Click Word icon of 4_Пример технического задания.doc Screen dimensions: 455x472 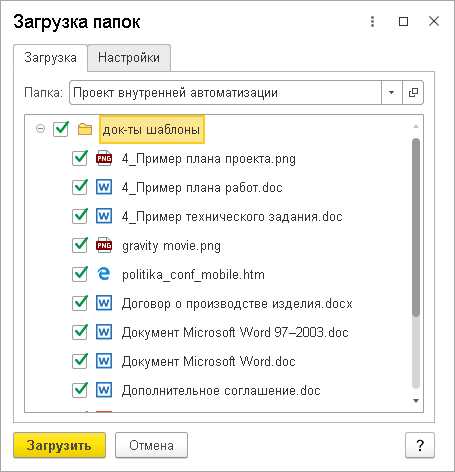tap(104, 216)
